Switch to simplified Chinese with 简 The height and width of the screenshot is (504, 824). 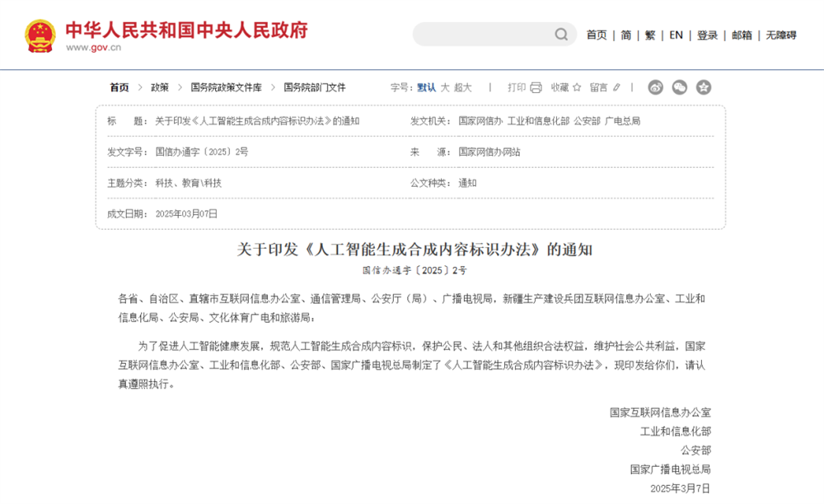tap(626, 35)
